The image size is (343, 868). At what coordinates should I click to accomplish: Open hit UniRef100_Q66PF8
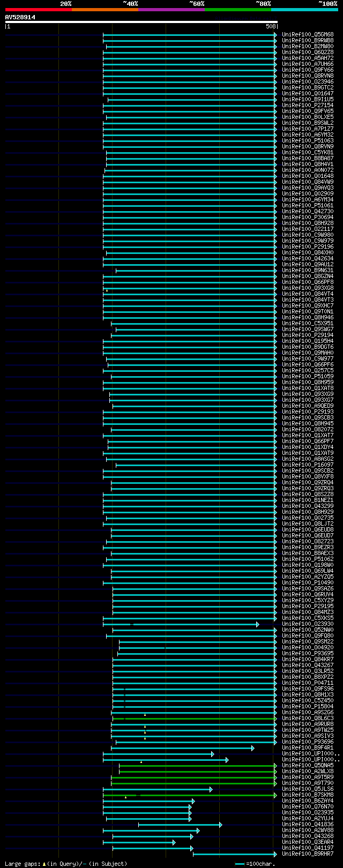pyautogui.click(x=308, y=282)
